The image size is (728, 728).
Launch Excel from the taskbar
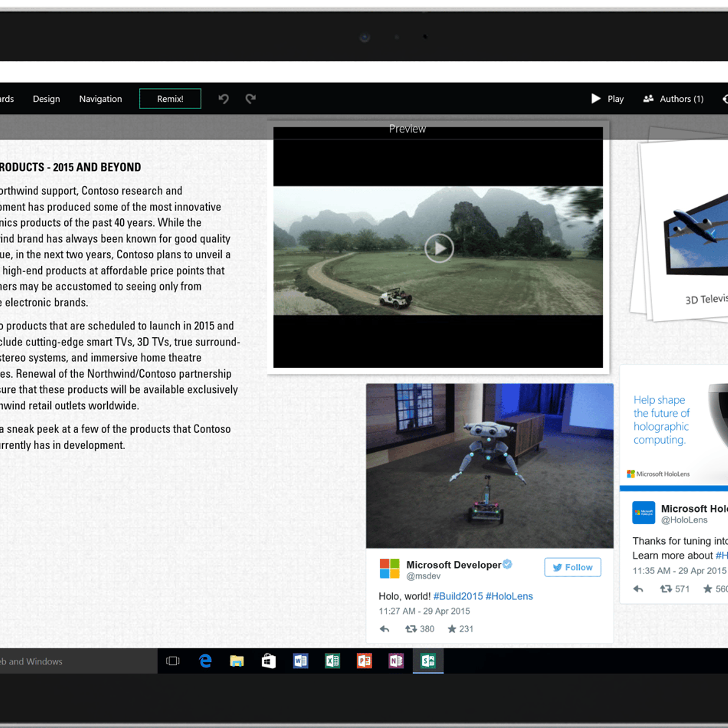coord(333,661)
